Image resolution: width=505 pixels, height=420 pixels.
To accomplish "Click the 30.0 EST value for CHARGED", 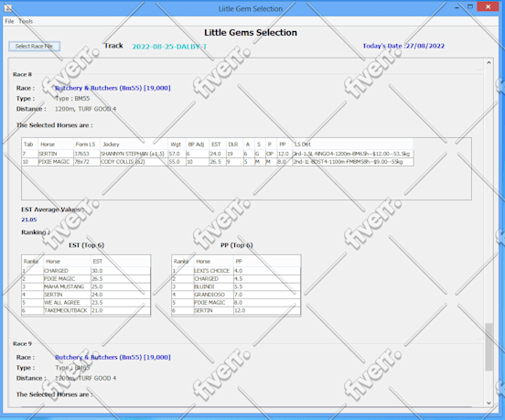I will pos(121,271).
